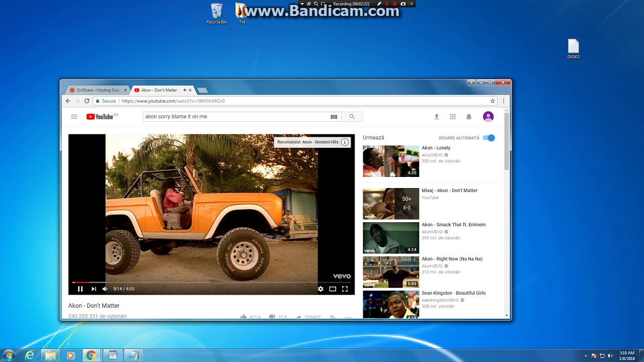This screenshot has width=644, height=362.
Task: Open the info card icon on video
Action: 345,142
